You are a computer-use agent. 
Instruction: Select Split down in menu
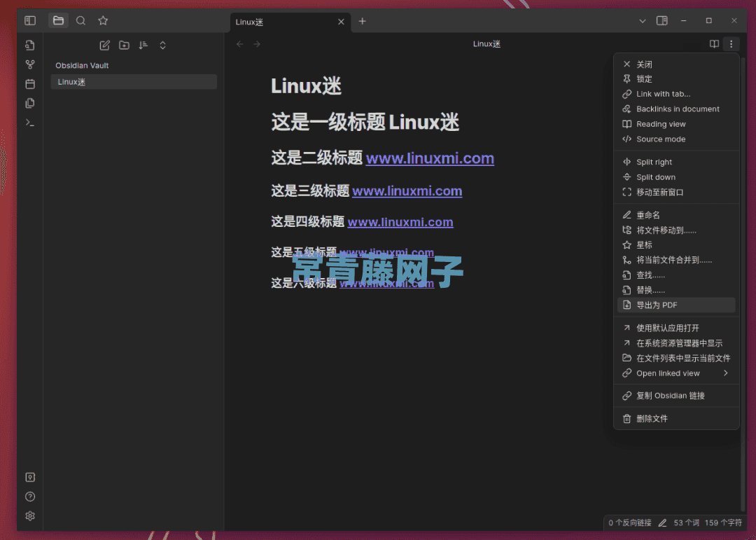coord(676,177)
